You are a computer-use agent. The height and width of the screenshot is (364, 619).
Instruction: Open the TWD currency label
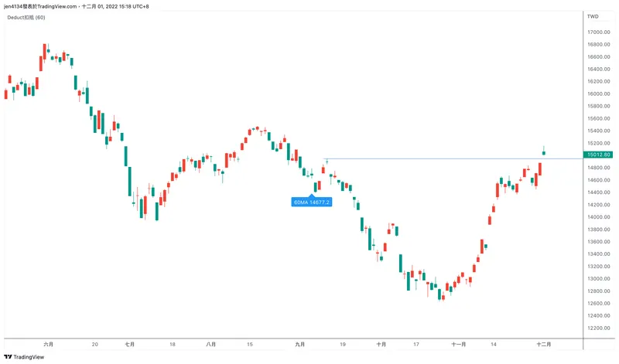coord(593,16)
